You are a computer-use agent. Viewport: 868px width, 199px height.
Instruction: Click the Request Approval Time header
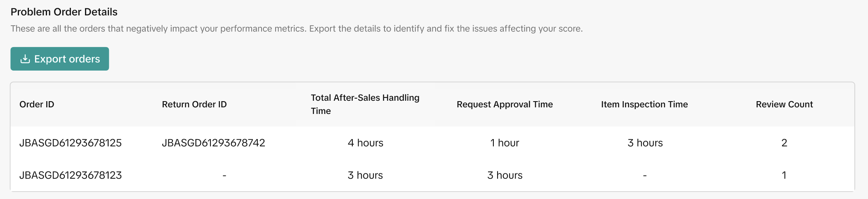(505, 104)
